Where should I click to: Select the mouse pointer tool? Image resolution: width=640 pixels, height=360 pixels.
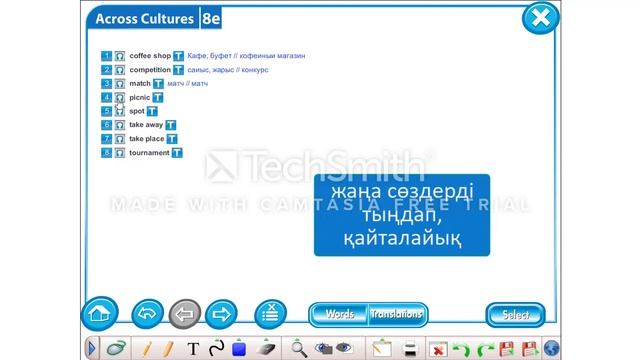tap(116, 349)
